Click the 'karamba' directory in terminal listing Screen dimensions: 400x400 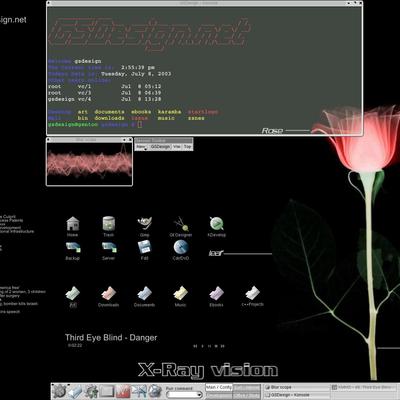tap(169, 112)
